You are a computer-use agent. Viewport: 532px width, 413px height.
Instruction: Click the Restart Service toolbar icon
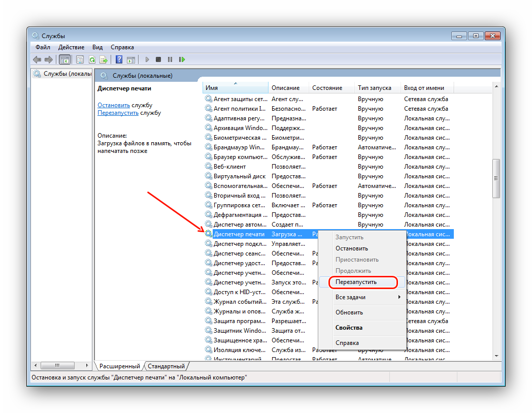[x=182, y=59]
